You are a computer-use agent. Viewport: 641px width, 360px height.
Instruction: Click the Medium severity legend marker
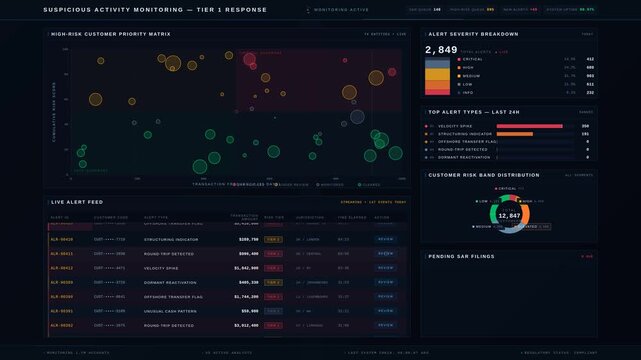pyautogui.click(x=459, y=76)
